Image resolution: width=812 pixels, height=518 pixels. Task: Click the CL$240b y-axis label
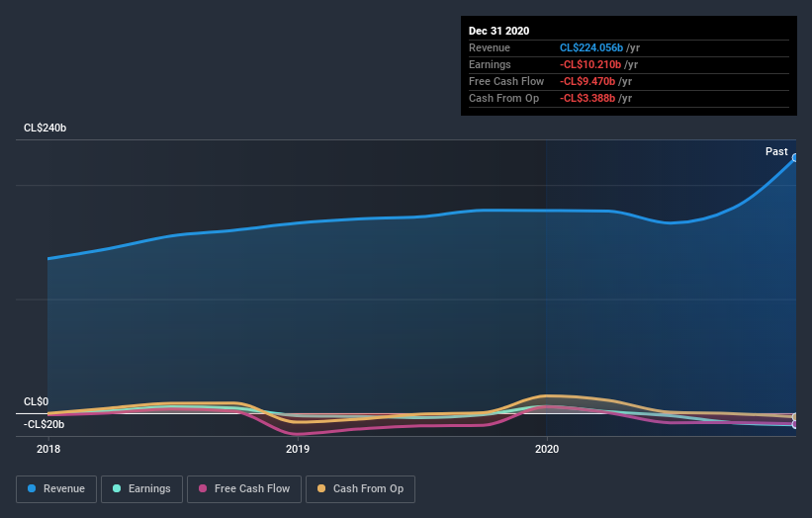pos(45,128)
